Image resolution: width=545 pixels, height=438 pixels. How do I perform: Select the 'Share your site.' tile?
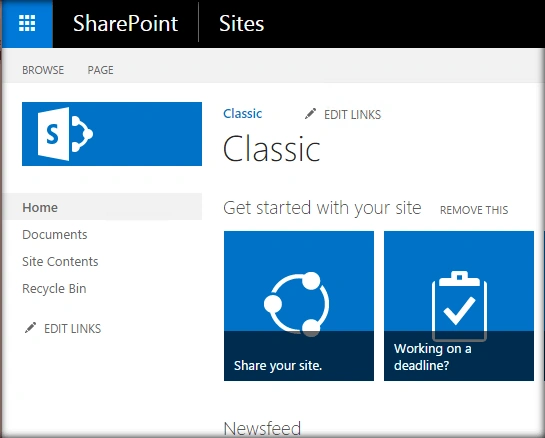299,306
